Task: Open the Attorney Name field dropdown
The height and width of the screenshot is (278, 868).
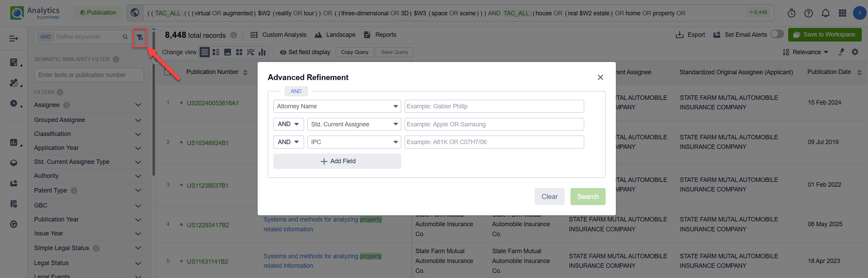Action: 337,106
